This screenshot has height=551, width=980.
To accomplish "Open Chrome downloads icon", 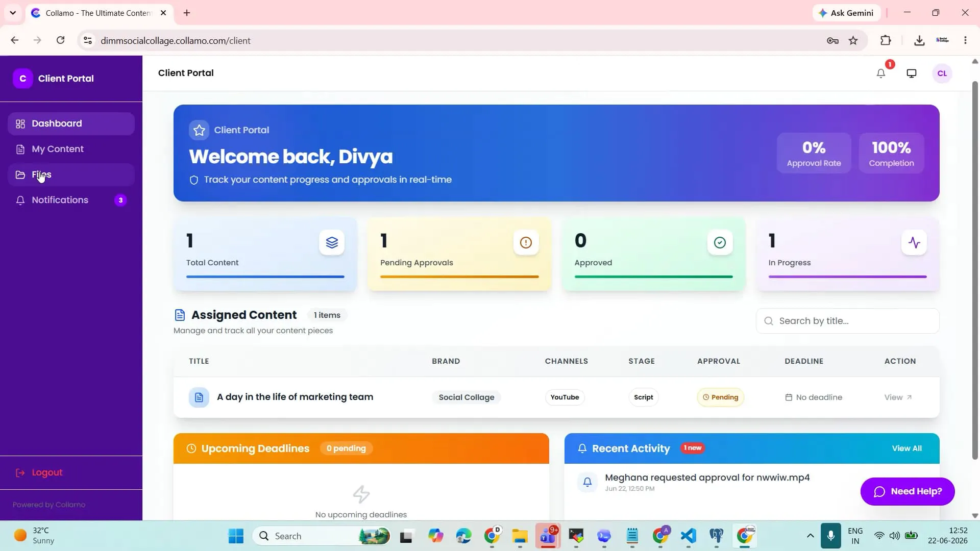I will [919, 41].
